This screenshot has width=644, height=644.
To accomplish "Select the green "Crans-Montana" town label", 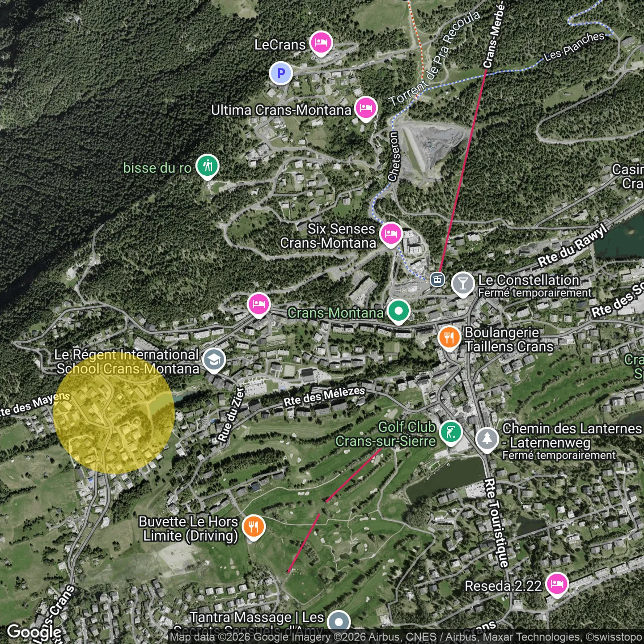I will coord(335,313).
